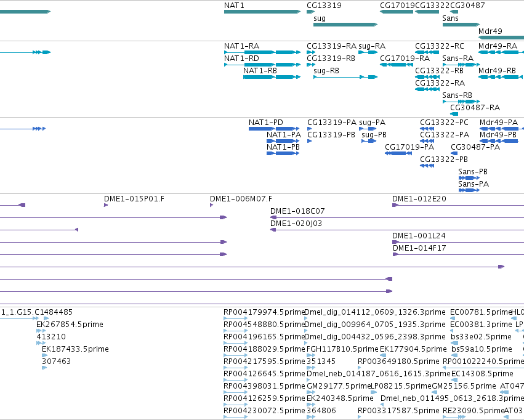Select transcript CG13322-RA

(x=427, y=89)
